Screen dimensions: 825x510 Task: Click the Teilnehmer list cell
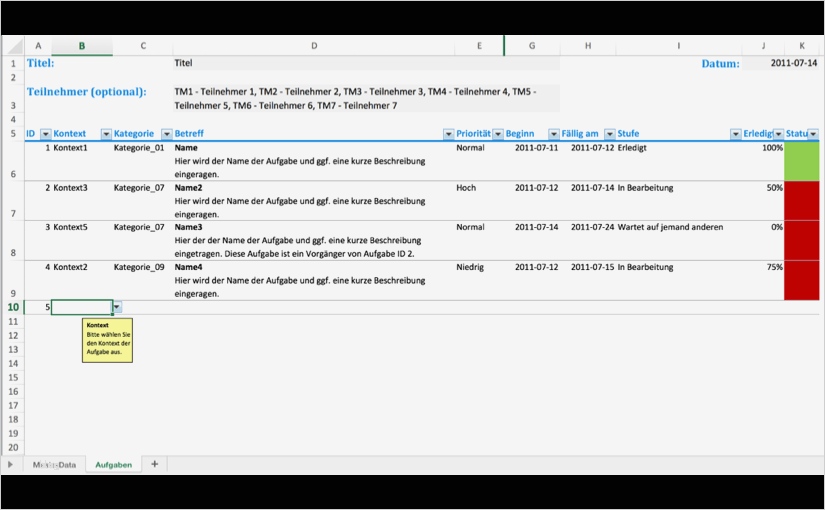[x=366, y=98]
